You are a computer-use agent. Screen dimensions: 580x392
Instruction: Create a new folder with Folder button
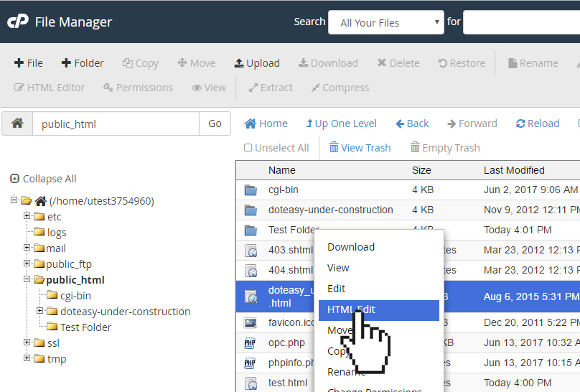pos(83,63)
